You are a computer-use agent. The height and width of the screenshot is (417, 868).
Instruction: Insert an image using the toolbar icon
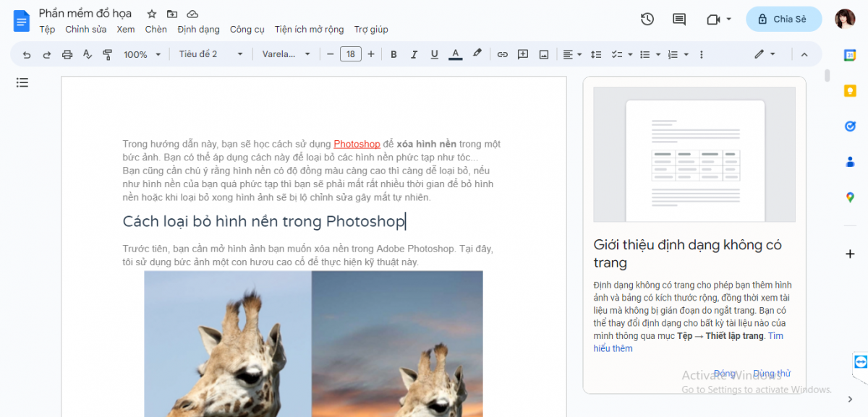point(543,54)
